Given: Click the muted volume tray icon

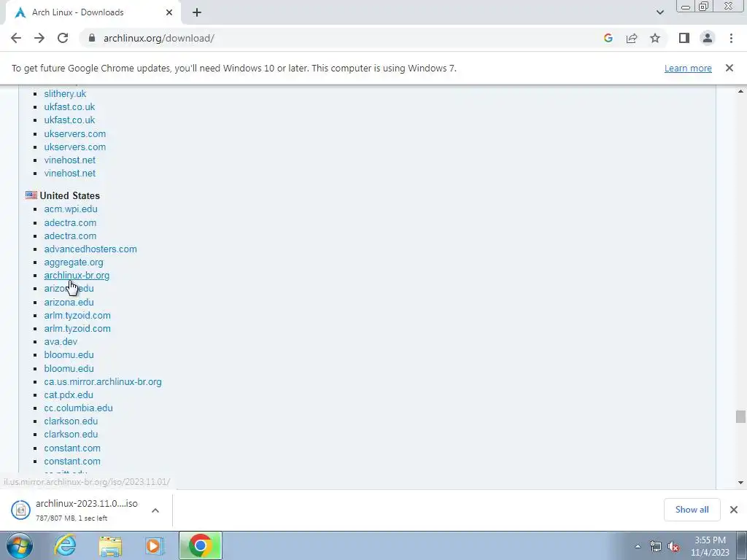Looking at the screenshot, I should (x=673, y=547).
